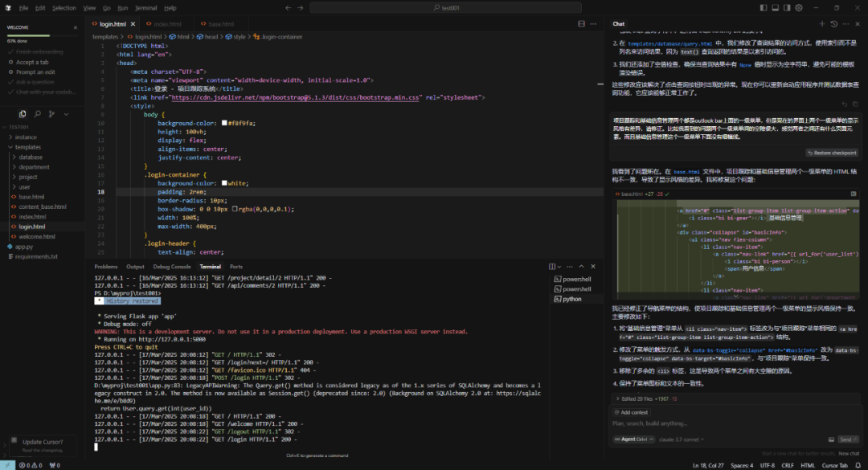The width and height of the screenshot is (868, 470).
Task: Expand the department folder
Action: tap(34, 167)
